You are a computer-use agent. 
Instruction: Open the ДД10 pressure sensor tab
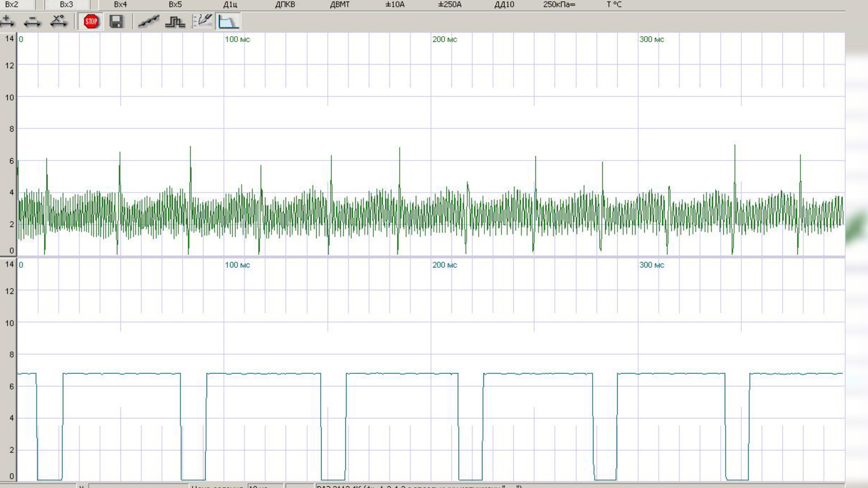click(x=504, y=4)
